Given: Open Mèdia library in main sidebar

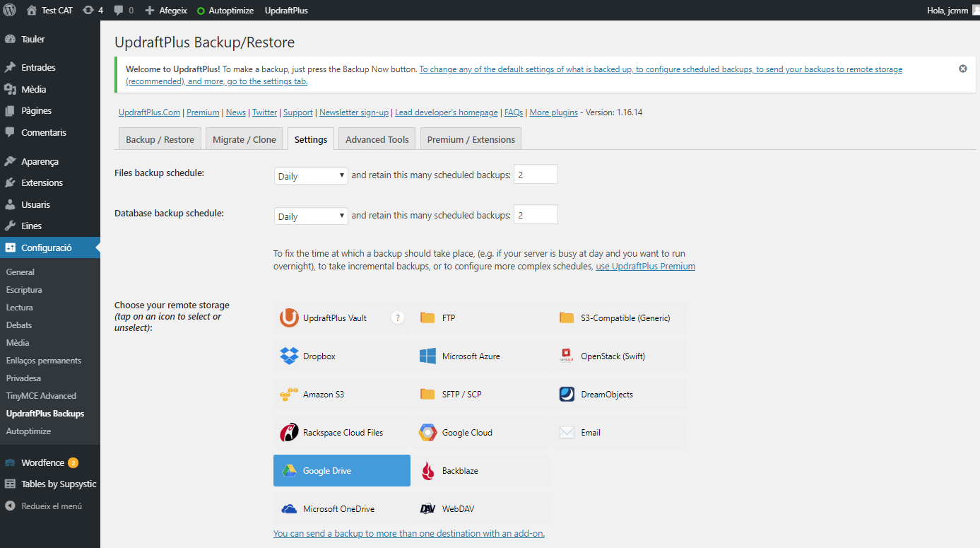Looking at the screenshot, I should pyautogui.click(x=50, y=89).
